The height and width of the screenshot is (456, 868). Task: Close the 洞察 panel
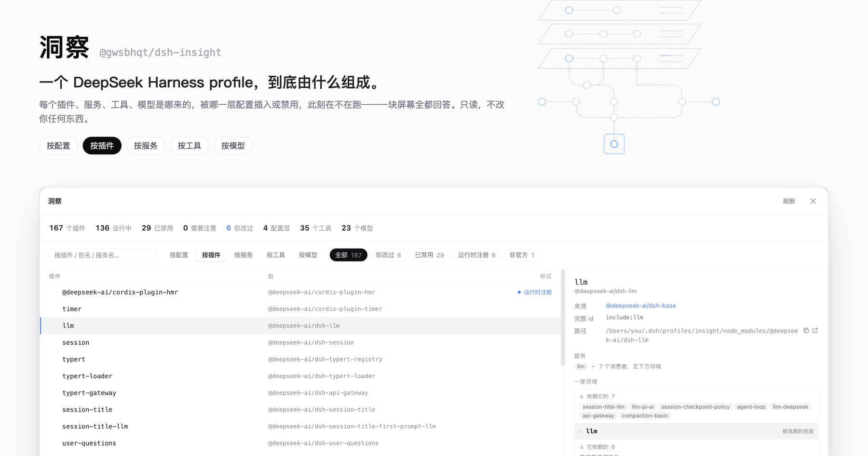point(813,201)
